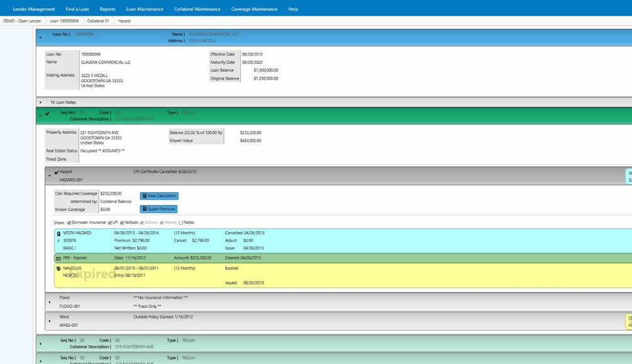The image size is (632, 364).
Task: Click the shield icon beside NAUTILUS
Action: coord(58,268)
